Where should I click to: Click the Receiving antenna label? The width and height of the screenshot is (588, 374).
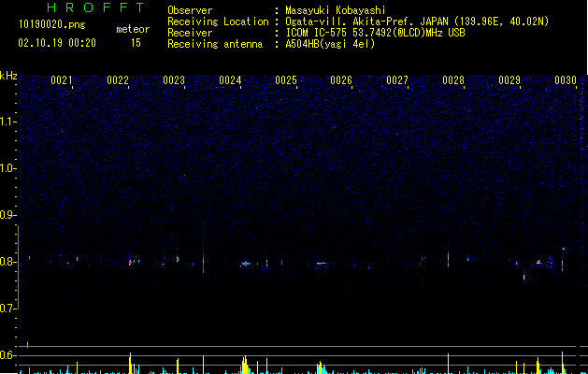[215, 44]
